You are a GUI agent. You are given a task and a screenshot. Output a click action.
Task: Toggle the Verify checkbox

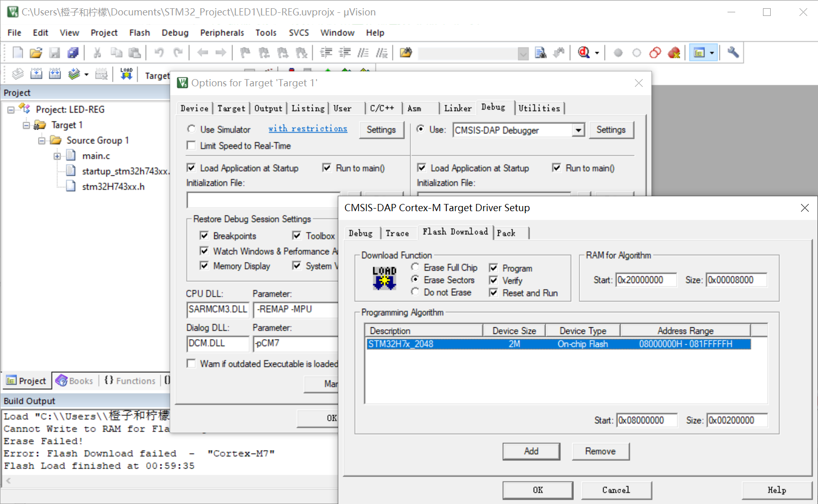click(x=494, y=280)
